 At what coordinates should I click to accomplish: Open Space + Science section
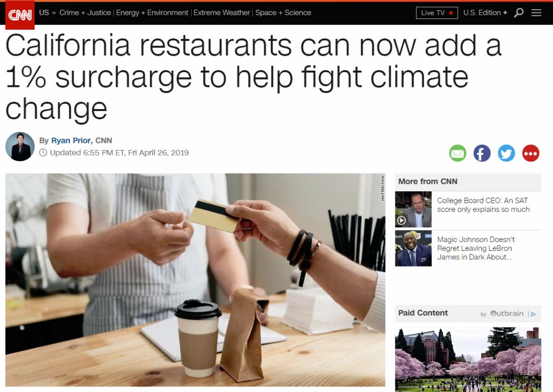[283, 13]
